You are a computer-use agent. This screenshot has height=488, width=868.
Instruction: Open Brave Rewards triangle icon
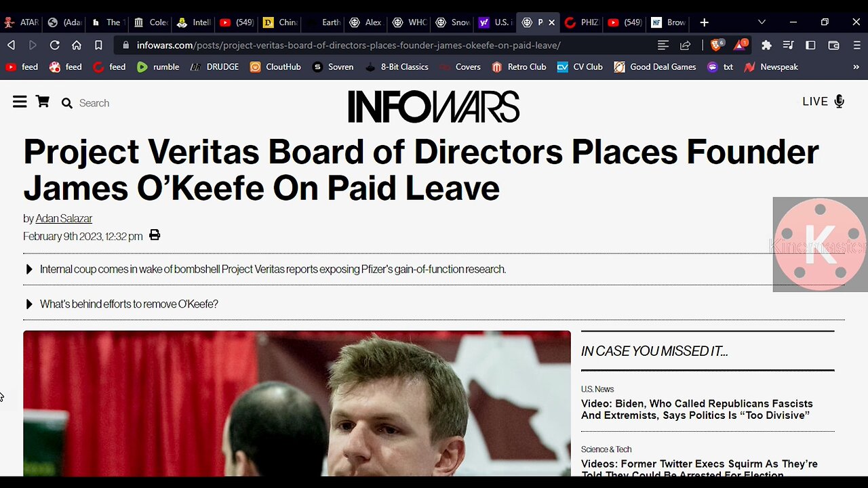click(741, 45)
